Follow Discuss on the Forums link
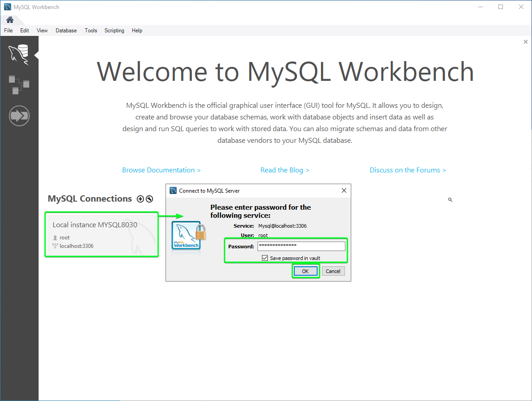The image size is (532, 401). click(408, 170)
